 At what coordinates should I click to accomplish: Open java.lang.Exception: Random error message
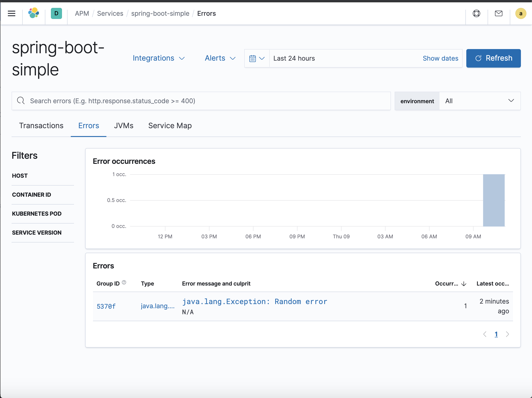coord(255,302)
